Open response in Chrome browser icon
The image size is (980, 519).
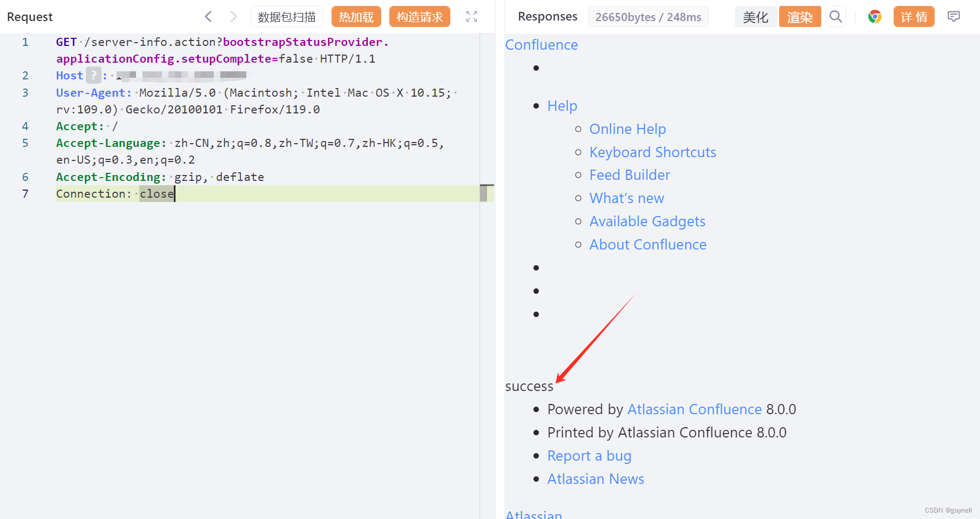pyautogui.click(x=875, y=17)
